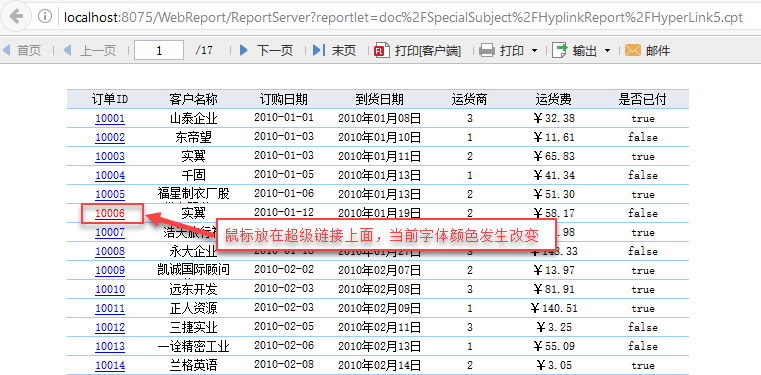Click the 末页 last page arrow icon
761x375 pixels.
click(x=319, y=50)
